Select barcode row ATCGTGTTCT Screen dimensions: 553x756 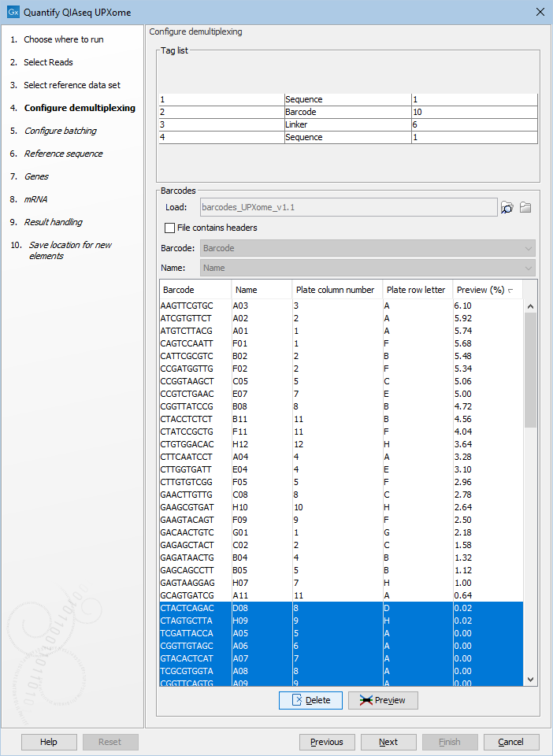[341, 319]
